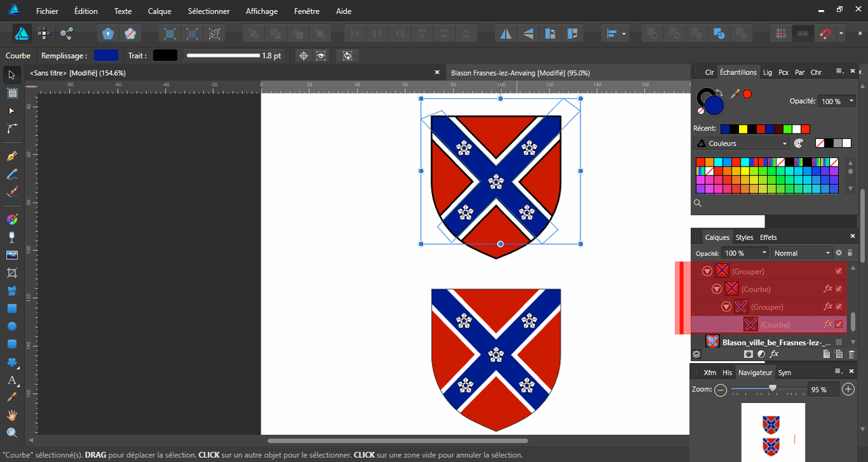Collapse the nested (Grouper) layer
This screenshot has height=462, width=868.
tap(726, 307)
